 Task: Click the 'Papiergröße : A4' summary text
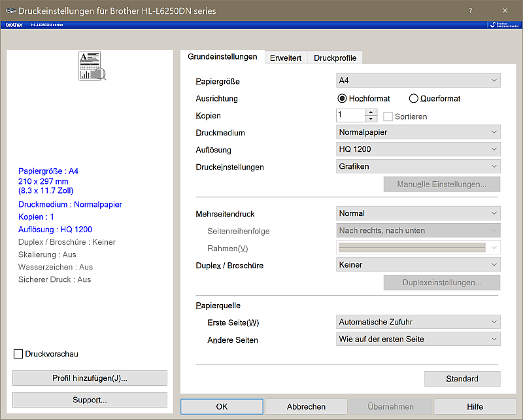[48, 171]
